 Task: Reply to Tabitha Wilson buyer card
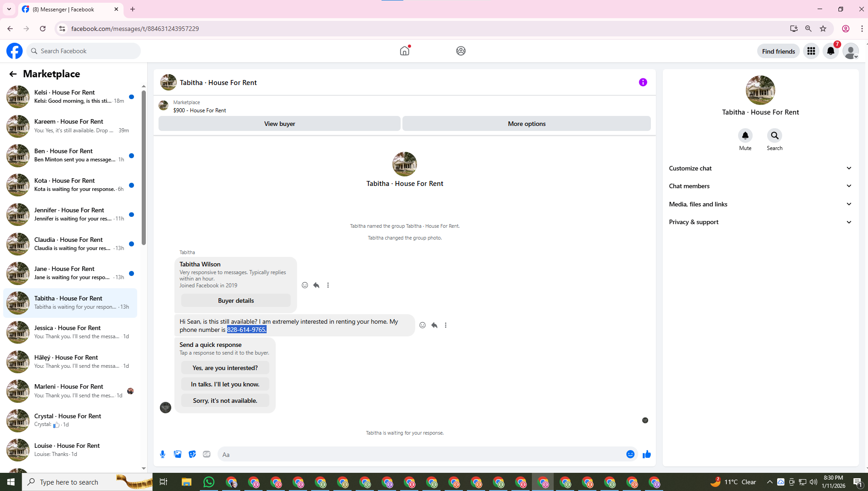316,285
